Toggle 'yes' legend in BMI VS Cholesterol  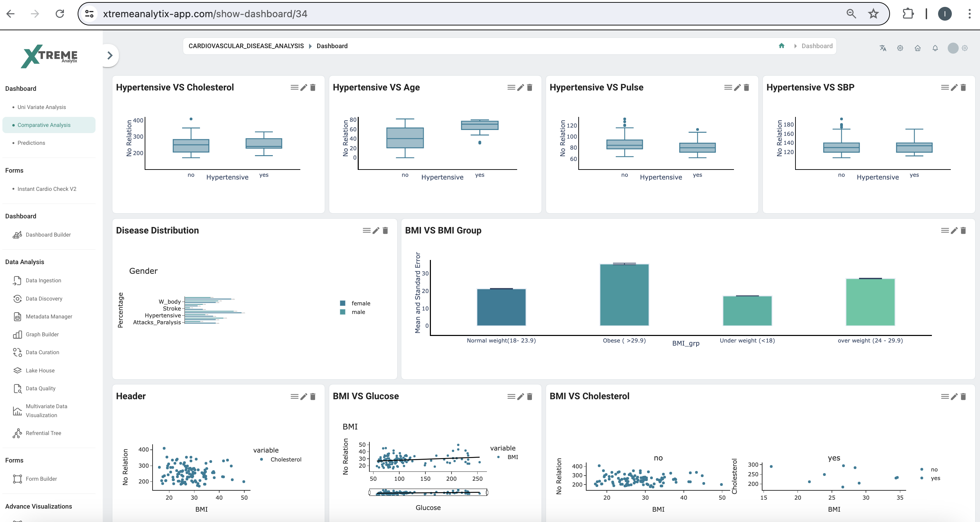930,478
